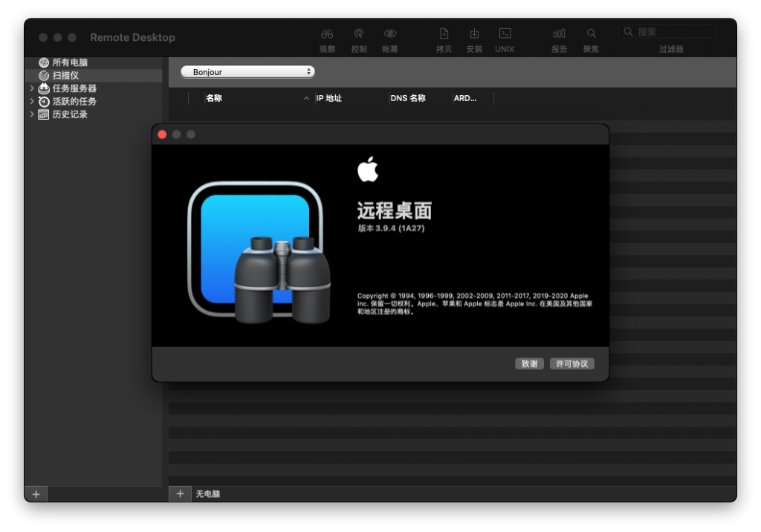761x532 pixels.
Task: Select 历史记录 in the sidebar
Action: click(93, 114)
